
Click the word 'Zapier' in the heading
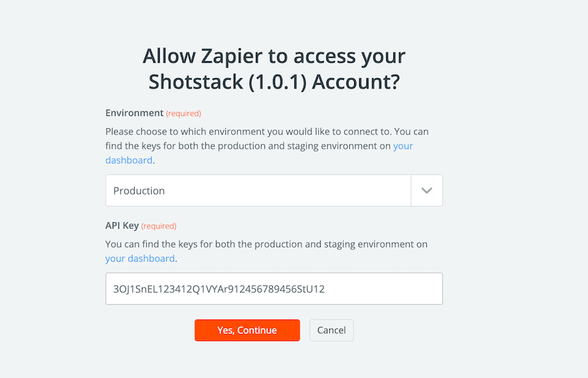click(x=232, y=56)
